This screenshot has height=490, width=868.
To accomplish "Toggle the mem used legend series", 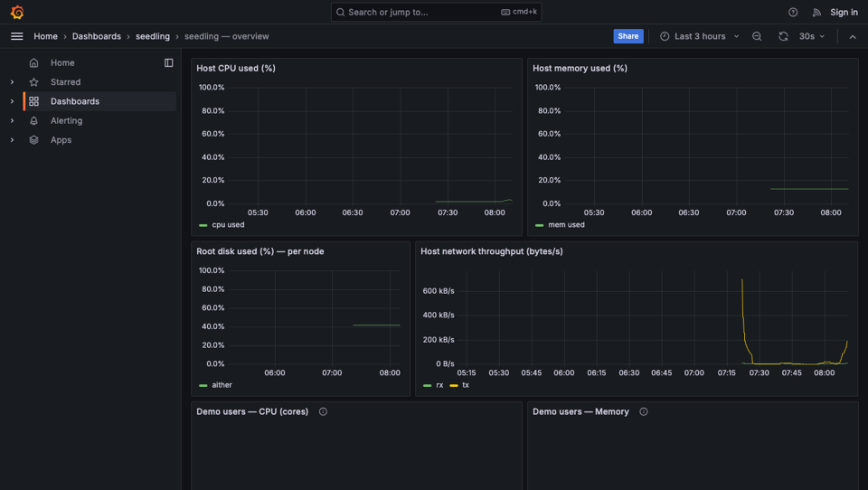I will tap(566, 225).
